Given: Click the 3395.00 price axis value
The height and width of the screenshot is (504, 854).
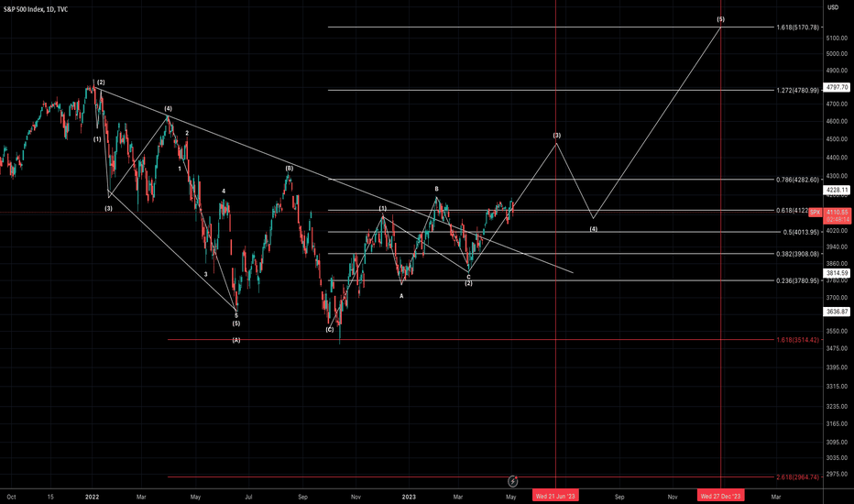Looking at the screenshot, I should (837, 367).
